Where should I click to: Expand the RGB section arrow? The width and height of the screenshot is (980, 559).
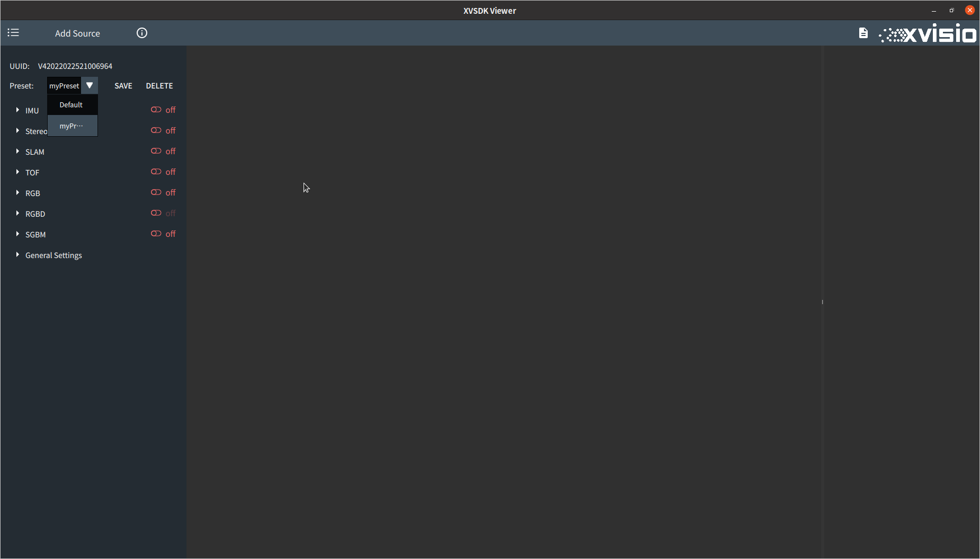click(x=17, y=192)
